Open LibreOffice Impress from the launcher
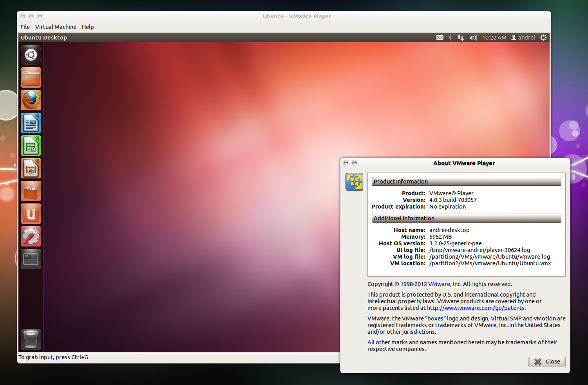 31,168
